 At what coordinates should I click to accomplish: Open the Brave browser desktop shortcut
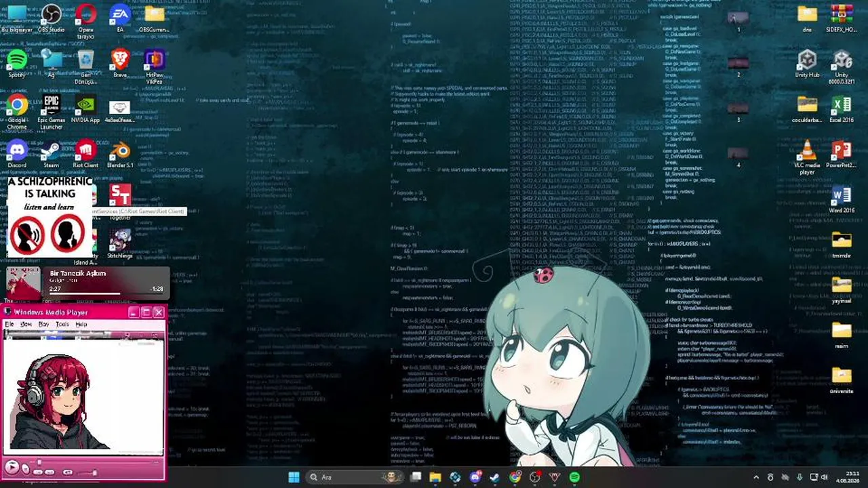click(x=120, y=64)
